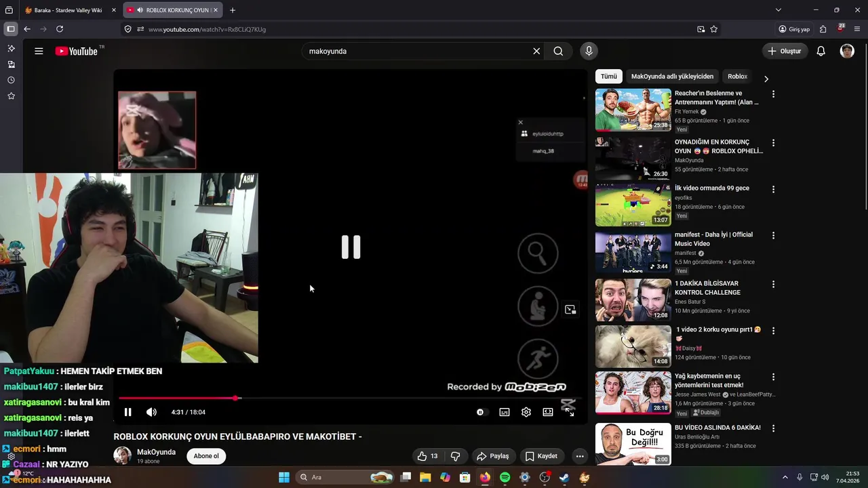This screenshot has width=868, height=488.
Task: Open options for 1 DAKİKA BİLGİSAYAR KONTROL video
Action: point(773,284)
